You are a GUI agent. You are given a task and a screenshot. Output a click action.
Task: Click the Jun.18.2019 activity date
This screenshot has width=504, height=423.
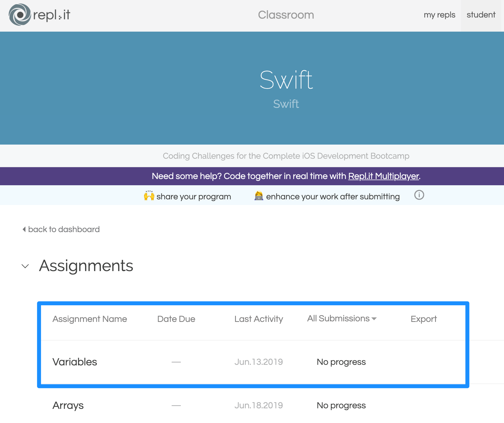(258, 405)
